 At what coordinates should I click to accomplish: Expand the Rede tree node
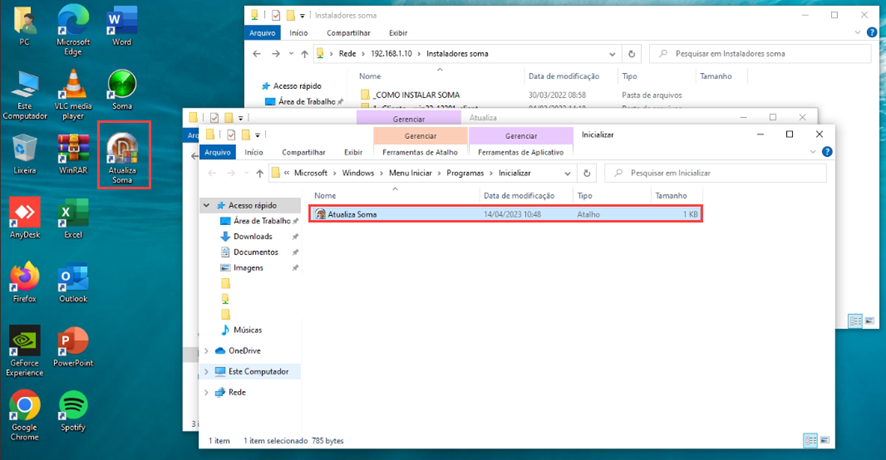pyautogui.click(x=207, y=392)
